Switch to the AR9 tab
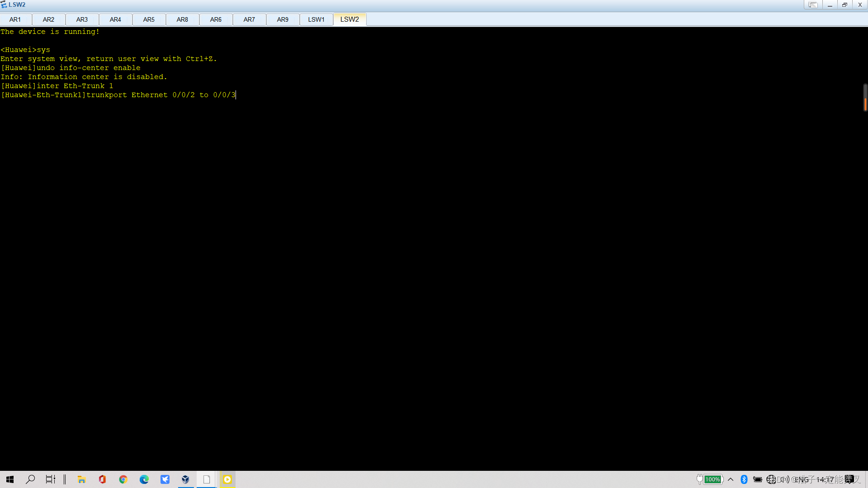Image resolution: width=868 pixels, height=488 pixels. [283, 19]
